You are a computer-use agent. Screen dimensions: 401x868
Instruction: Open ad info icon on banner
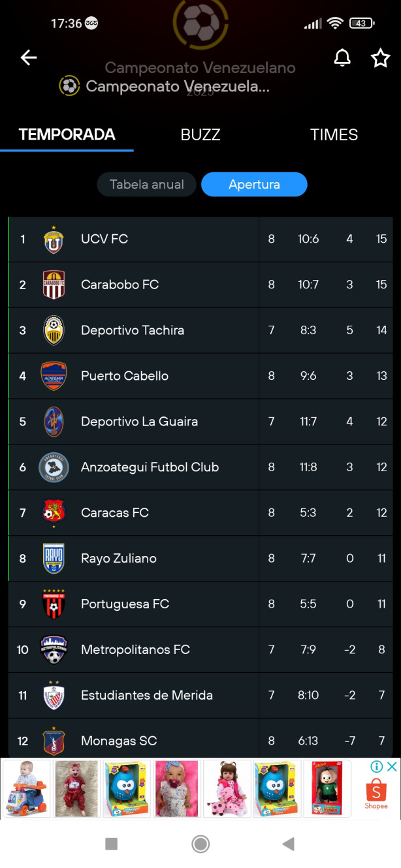(x=377, y=767)
